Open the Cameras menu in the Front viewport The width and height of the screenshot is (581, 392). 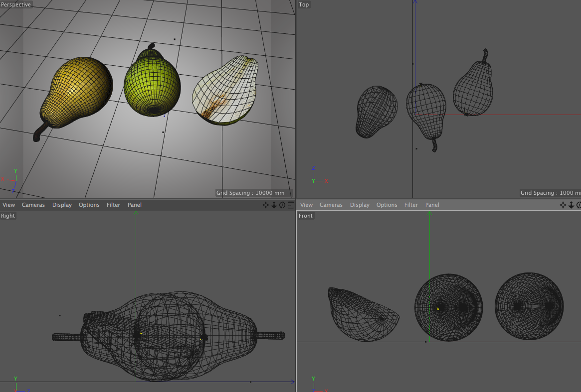point(331,205)
